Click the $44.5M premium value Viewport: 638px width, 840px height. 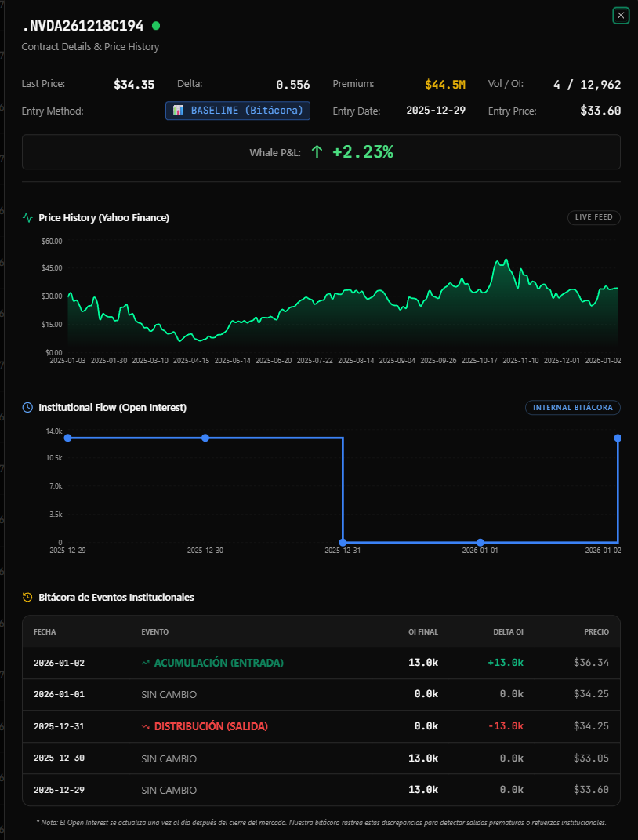444,84
